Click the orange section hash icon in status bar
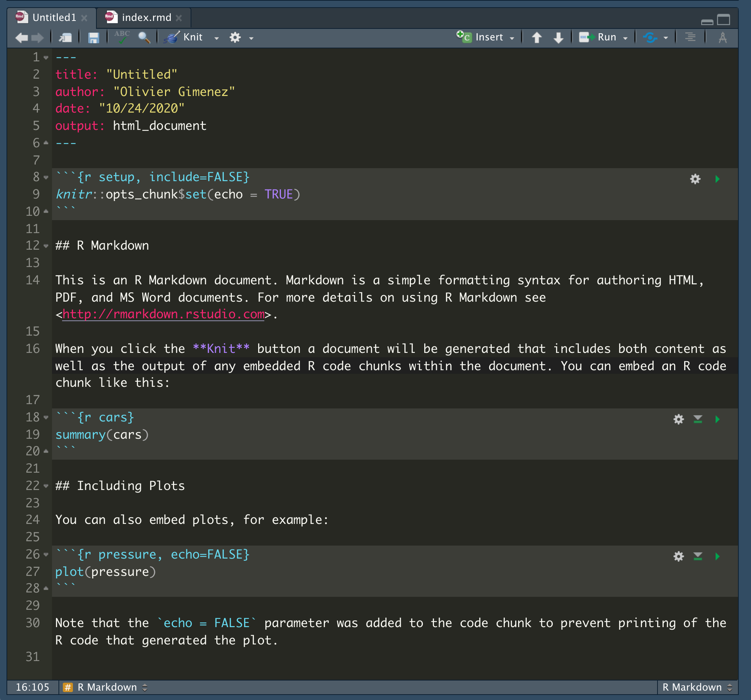This screenshot has height=700, width=751. [x=68, y=687]
